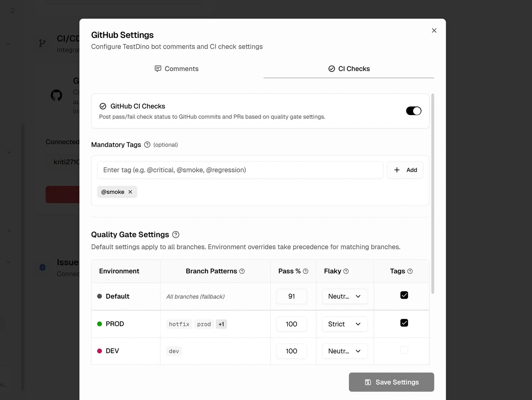The height and width of the screenshot is (400, 532).
Task: Click the CI/CD branch icon in background
Action: [x=42, y=43]
